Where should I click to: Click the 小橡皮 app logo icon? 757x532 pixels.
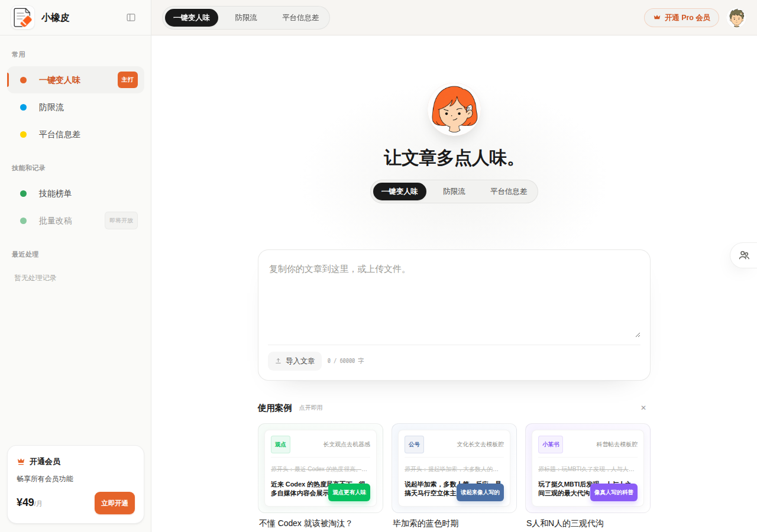(23, 18)
